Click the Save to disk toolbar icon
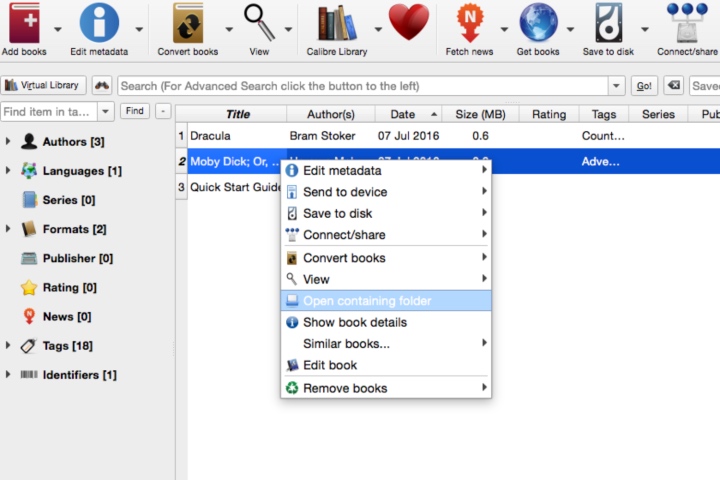The image size is (720, 480). (x=608, y=23)
